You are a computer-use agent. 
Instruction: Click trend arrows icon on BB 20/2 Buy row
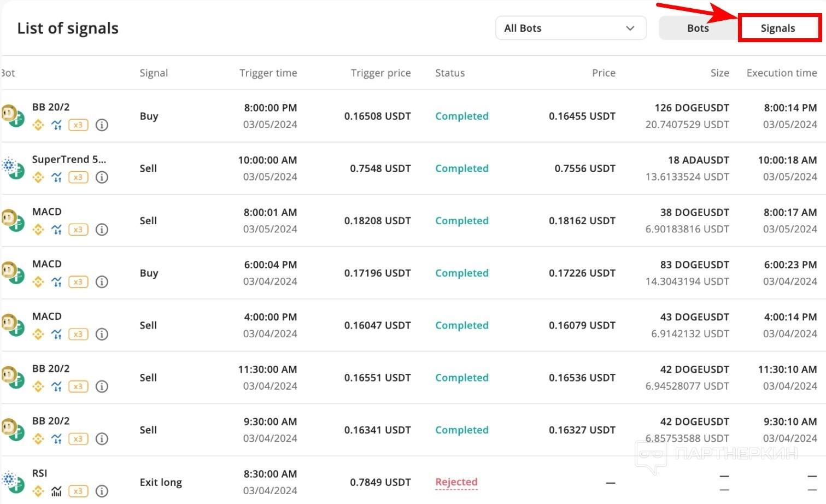[x=57, y=125]
